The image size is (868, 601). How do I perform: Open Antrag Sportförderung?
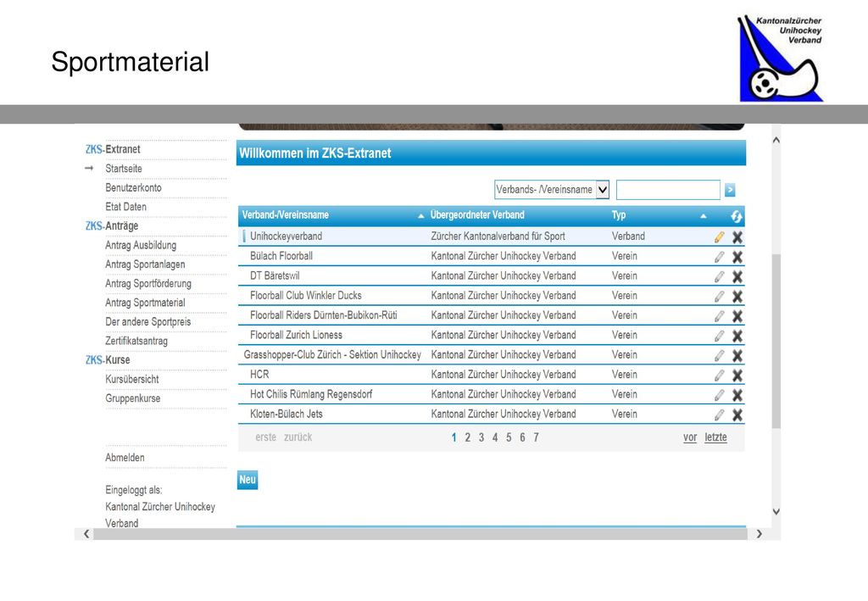pyautogui.click(x=148, y=283)
